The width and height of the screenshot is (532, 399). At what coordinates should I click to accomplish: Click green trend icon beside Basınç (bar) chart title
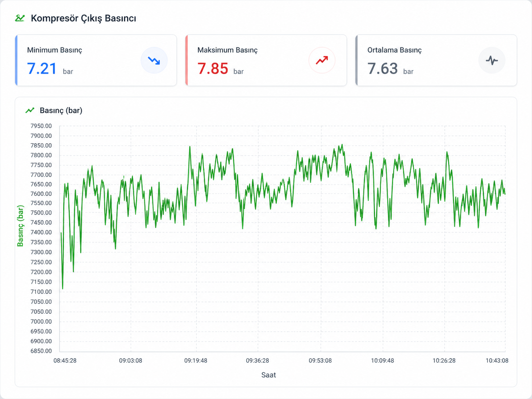30,110
